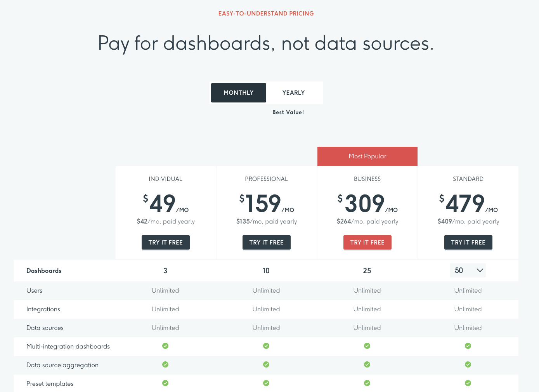
Task: Click TRY IT FREE under the Individual plan
Action: click(165, 242)
